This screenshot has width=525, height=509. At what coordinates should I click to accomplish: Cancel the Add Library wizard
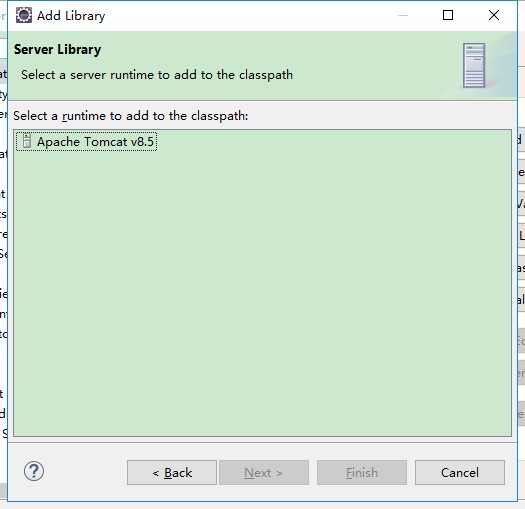pos(460,472)
